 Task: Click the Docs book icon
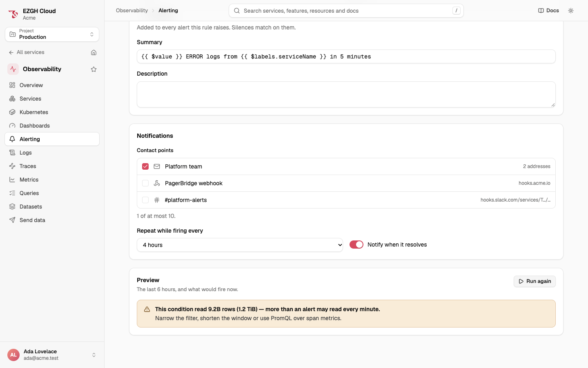pos(541,11)
